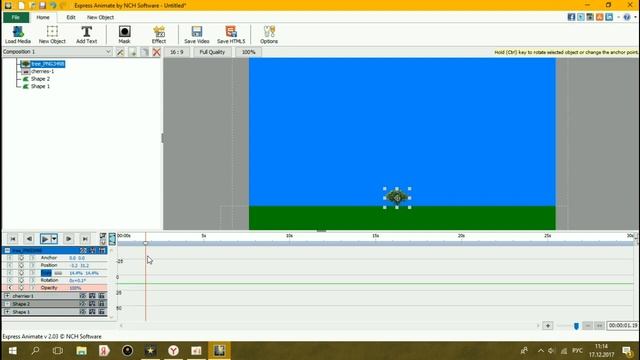Switch to the Home tab

(x=43, y=18)
